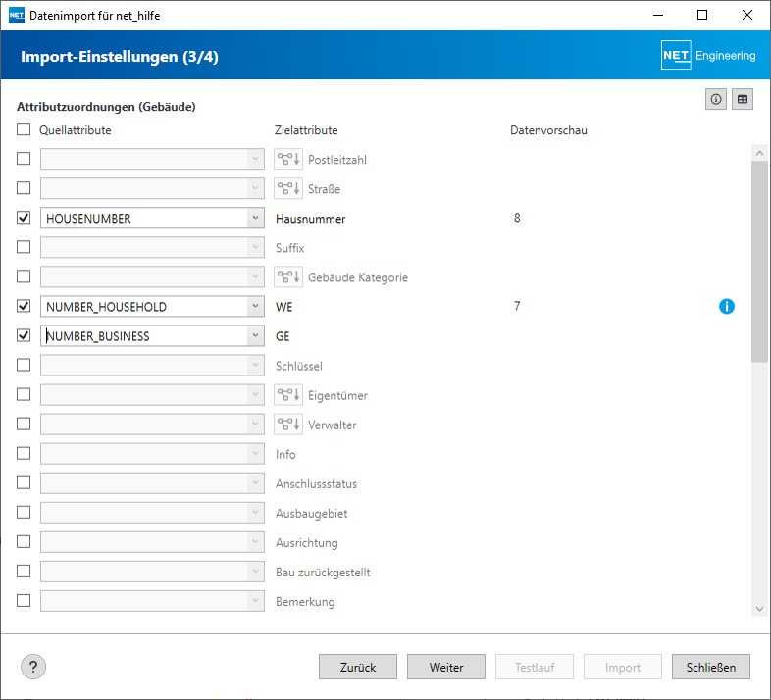Open the mapping icon next to Straße
The image size is (771, 700).
(x=288, y=189)
